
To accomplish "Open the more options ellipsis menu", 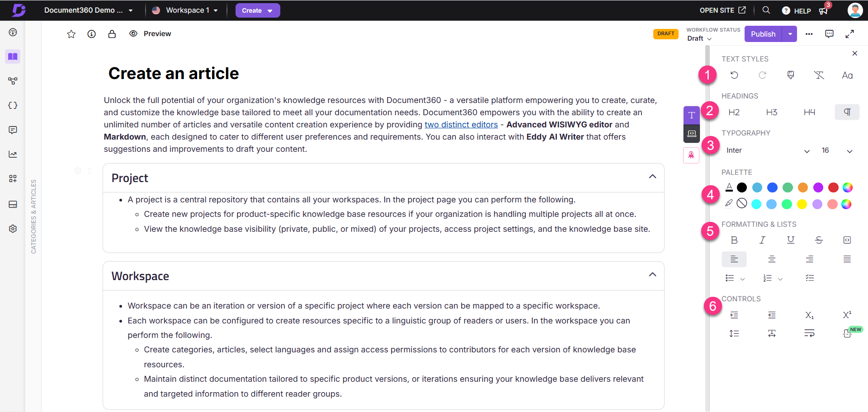I will coord(809,34).
